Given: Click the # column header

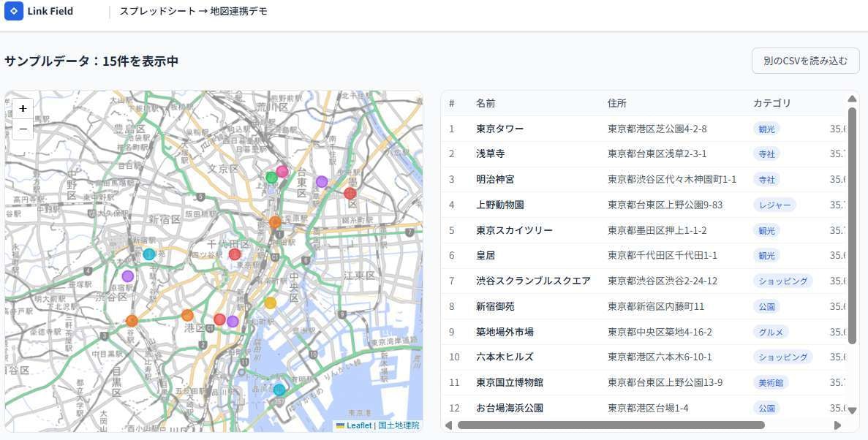Looking at the screenshot, I should click(x=452, y=104).
